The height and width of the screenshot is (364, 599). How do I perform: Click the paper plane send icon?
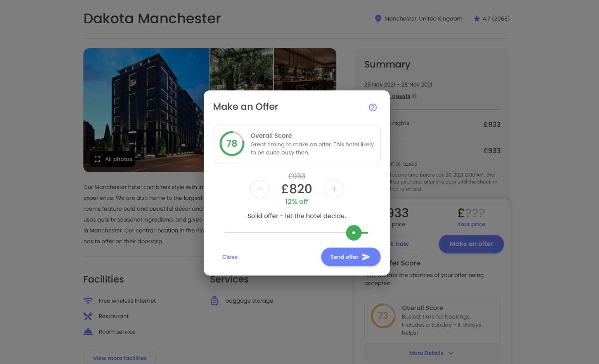pyautogui.click(x=366, y=257)
